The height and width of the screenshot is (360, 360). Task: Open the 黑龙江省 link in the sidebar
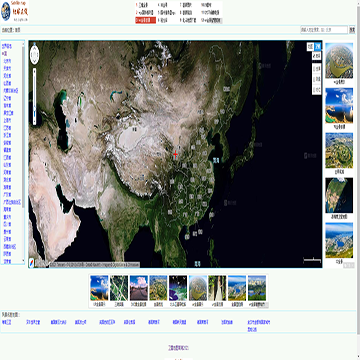point(7,113)
